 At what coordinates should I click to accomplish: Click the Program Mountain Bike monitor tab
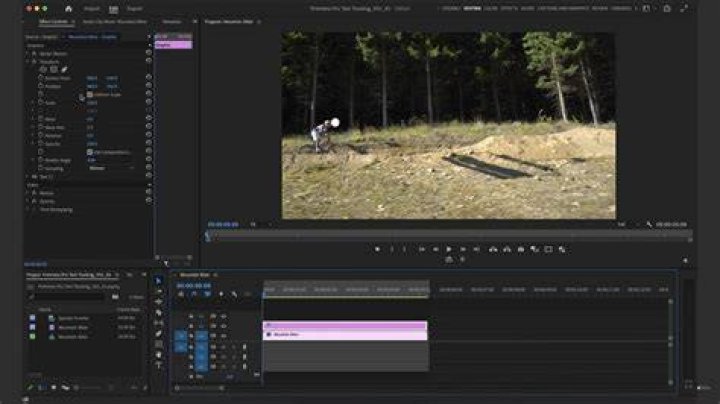point(229,22)
